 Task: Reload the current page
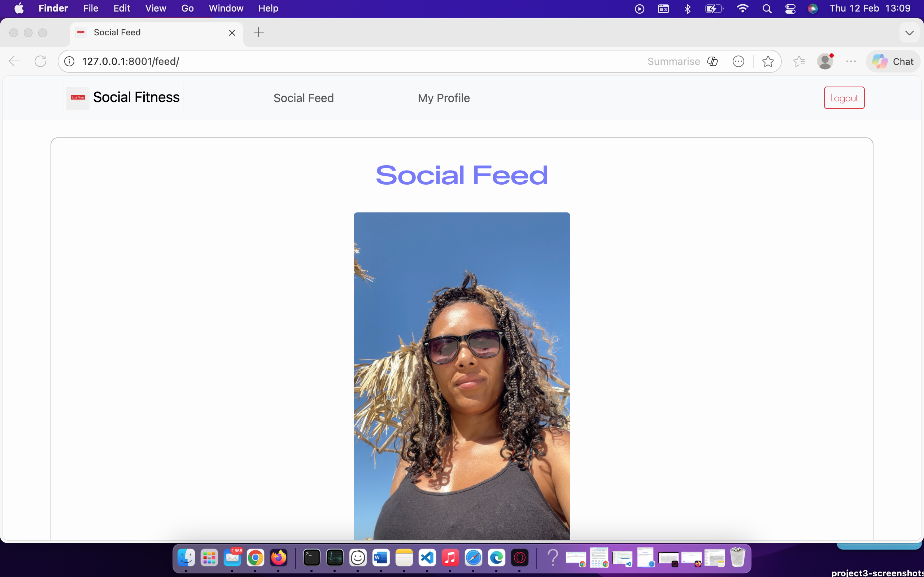(x=40, y=61)
